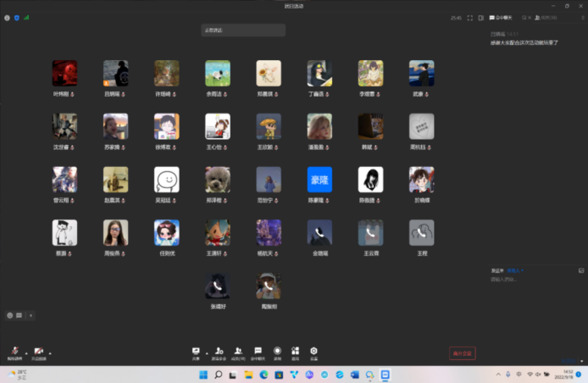Check the green network signal icon
This screenshot has height=383, width=588.
click(25, 17)
